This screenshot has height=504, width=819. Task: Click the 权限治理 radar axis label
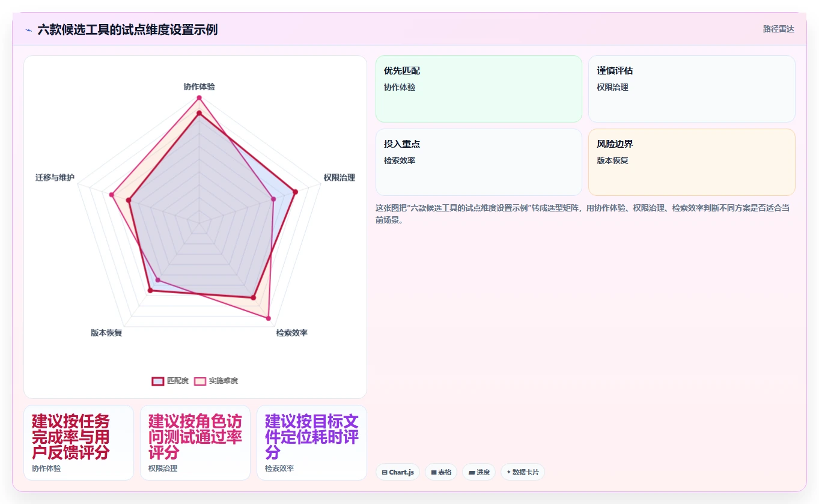[x=339, y=177]
